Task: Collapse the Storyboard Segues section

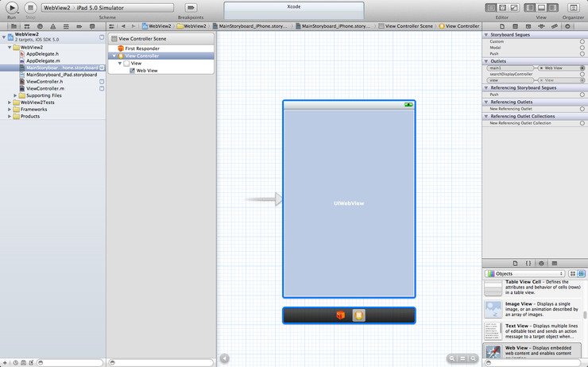Action: pos(486,34)
